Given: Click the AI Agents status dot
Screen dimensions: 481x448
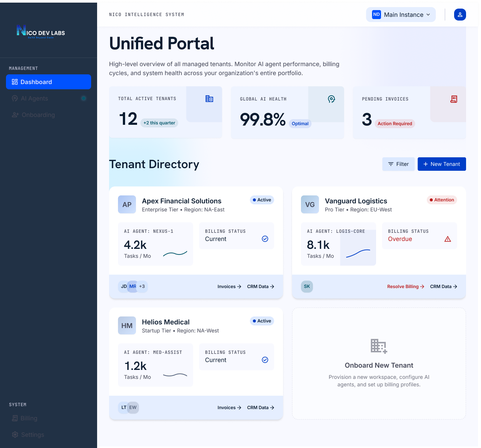Looking at the screenshot, I should [84, 98].
